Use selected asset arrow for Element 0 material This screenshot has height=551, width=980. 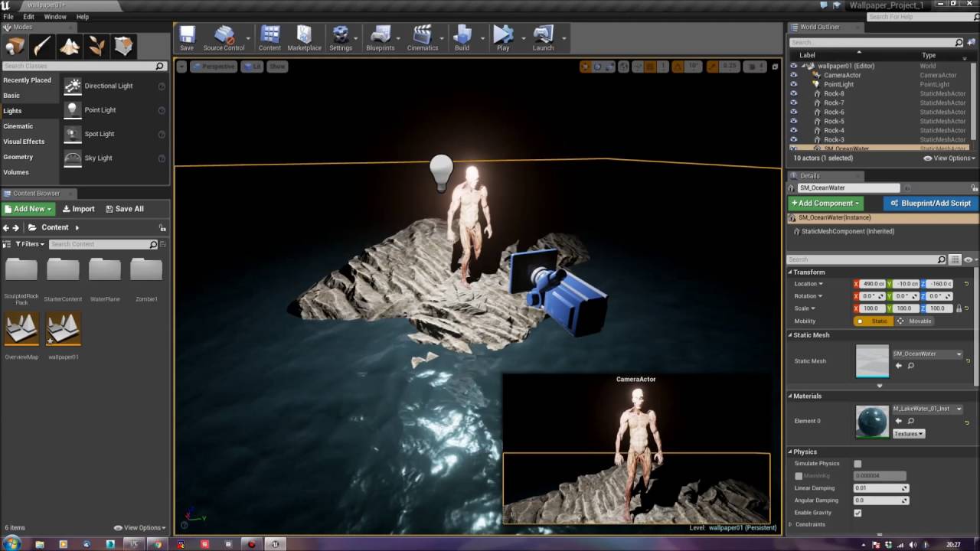point(899,421)
